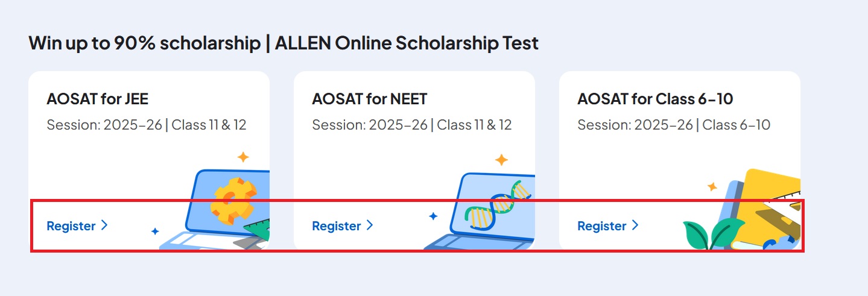868x296 pixels.
Task: Click the orange sparkle star in JEE card
Action: tap(243, 157)
